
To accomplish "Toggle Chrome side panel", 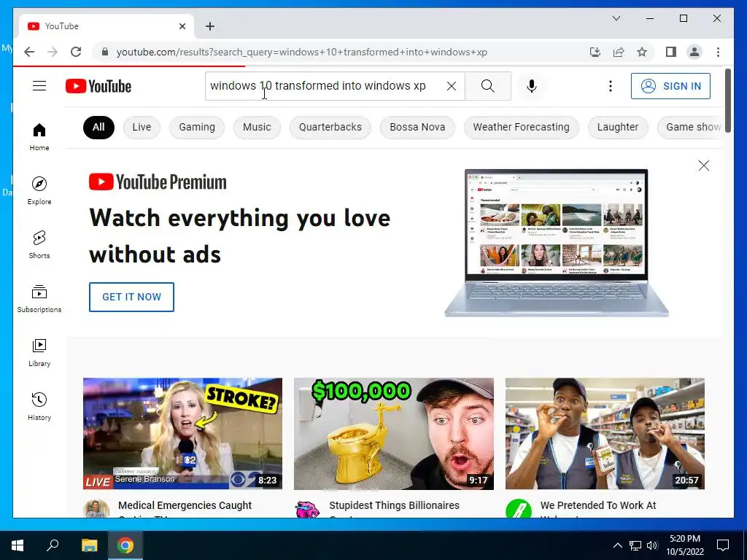I will pyautogui.click(x=671, y=52).
